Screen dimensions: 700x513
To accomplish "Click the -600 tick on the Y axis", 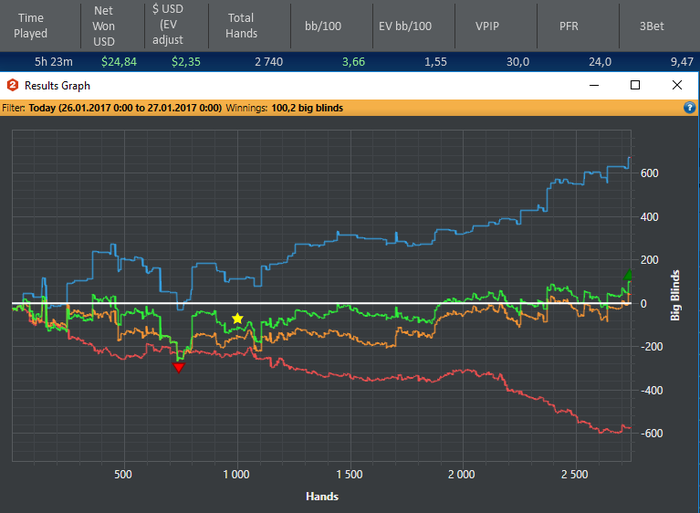I will coord(651,433).
